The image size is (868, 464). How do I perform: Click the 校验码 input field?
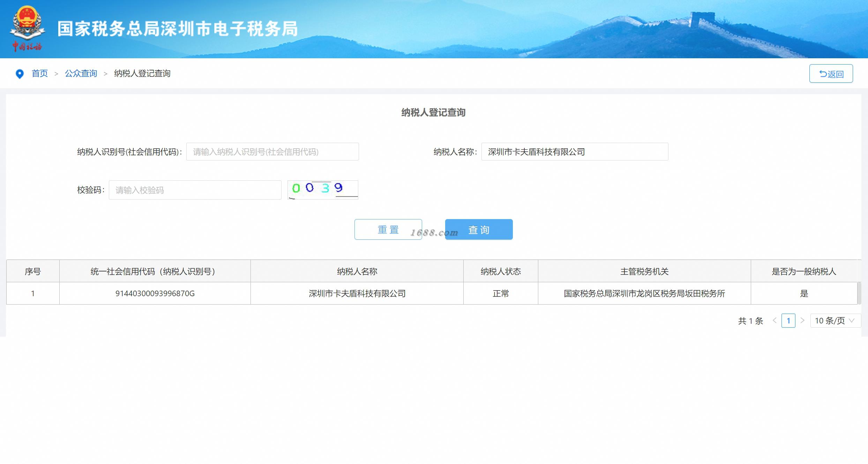[195, 190]
